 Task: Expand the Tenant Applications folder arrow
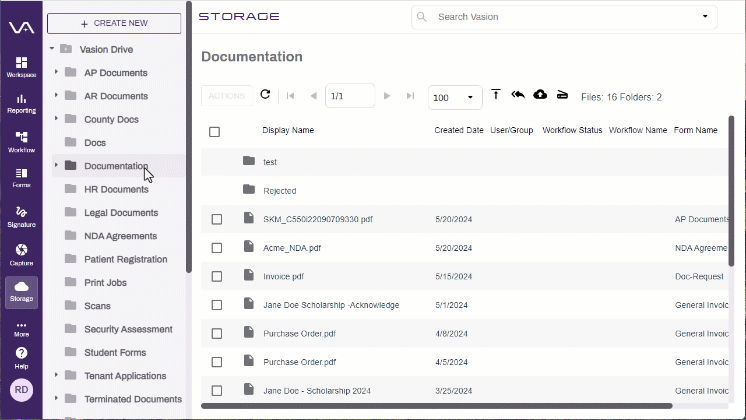tap(56, 375)
